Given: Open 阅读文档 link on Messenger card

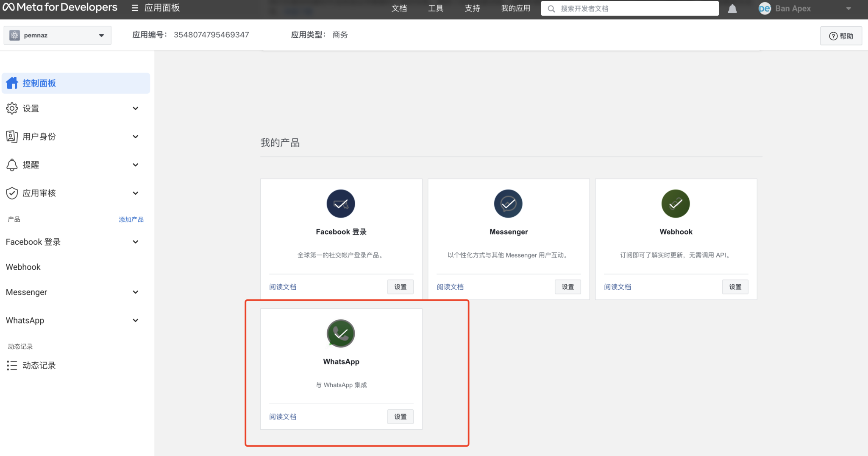Looking at the screenshot, I should click(450, 287).
